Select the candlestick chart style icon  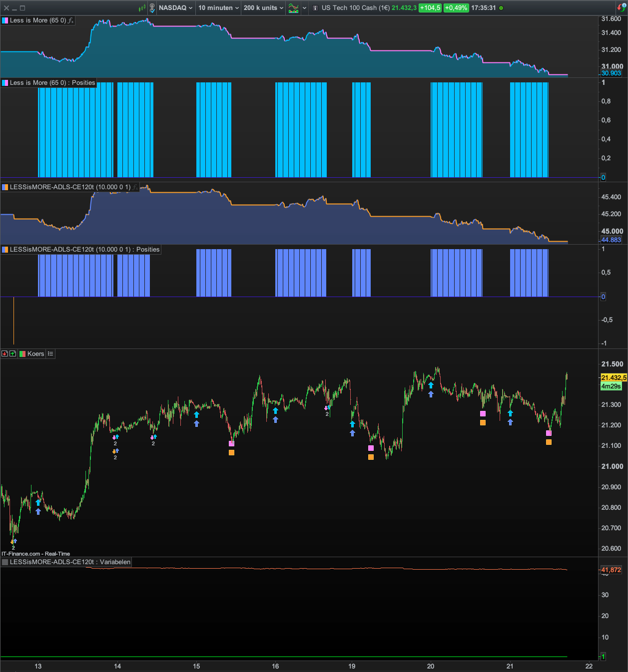142,8
